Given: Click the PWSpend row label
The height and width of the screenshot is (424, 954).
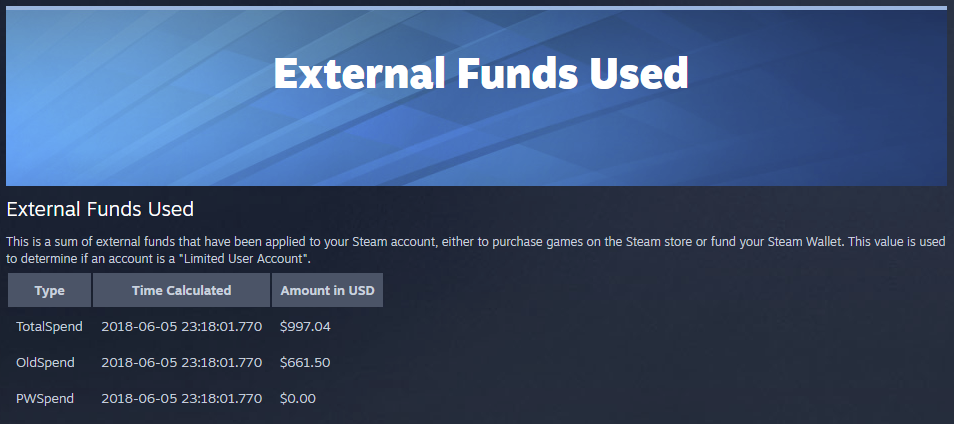Looking at the screenshot, I should click(45, 399).
